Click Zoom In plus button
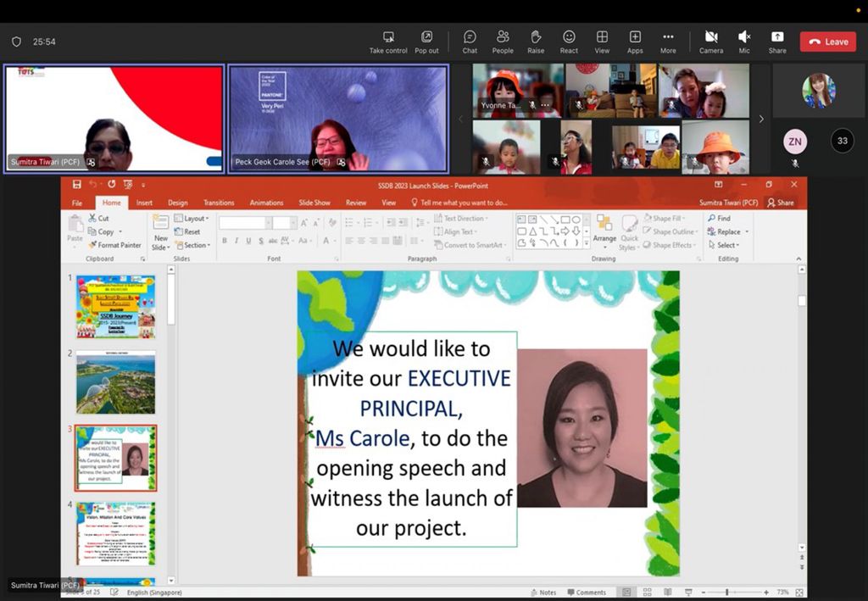 (x=766, y=593)
